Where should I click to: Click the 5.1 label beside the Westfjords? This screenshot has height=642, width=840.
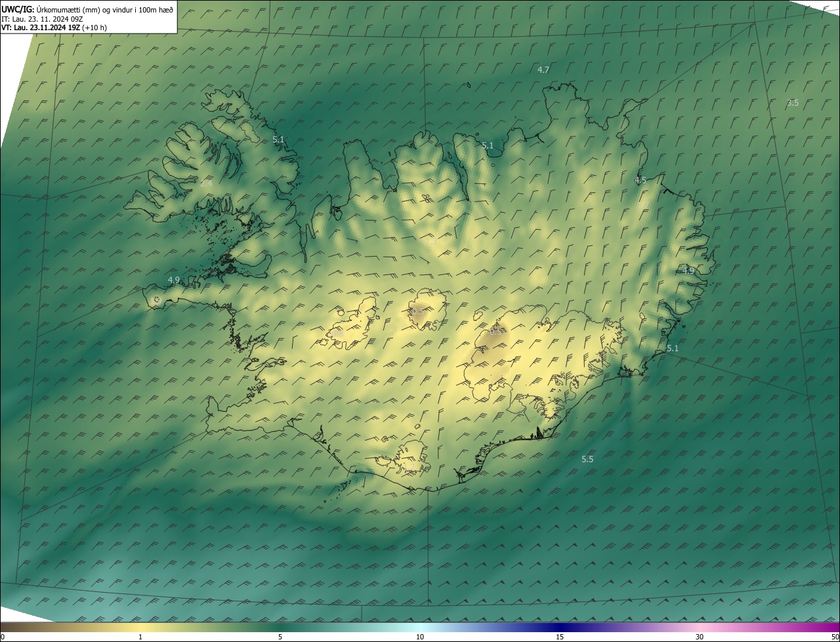point(278,140)
